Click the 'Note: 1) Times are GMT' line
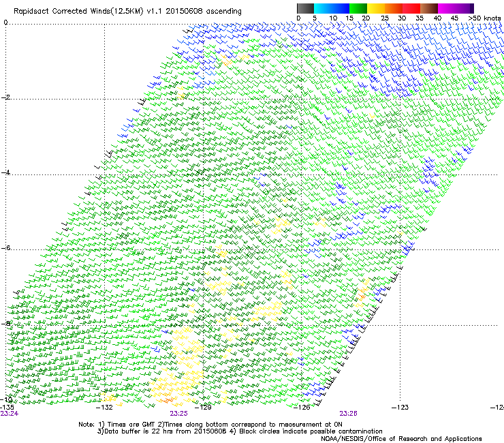Screen dimensions: 504x443 click(x=210, y=425)
